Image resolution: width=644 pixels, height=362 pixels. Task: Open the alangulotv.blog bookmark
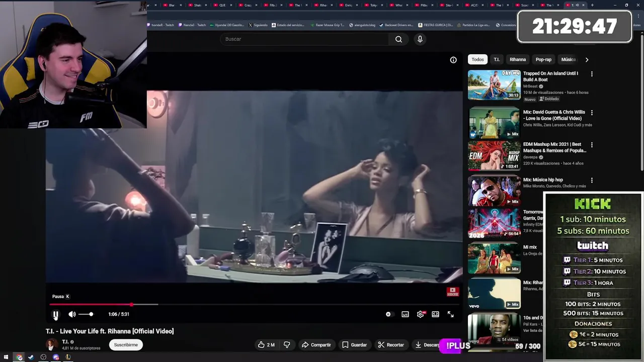362,25
